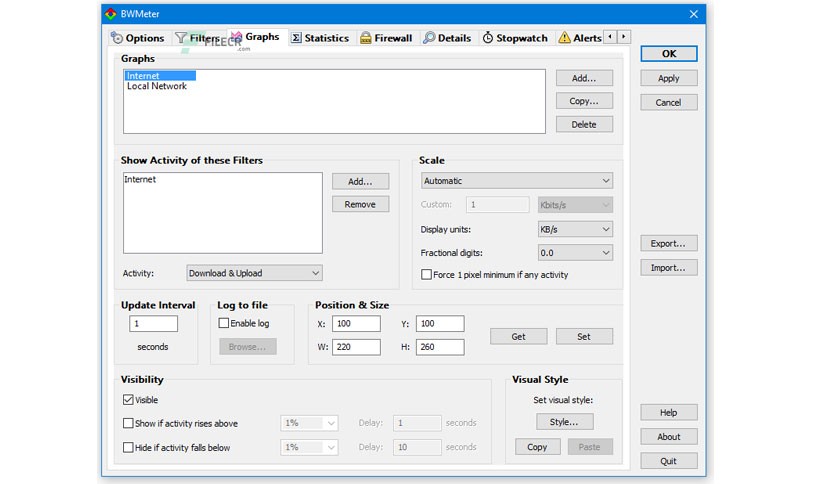This screenshot has height=484, width=836.
Task: Click Add... next to Graphs list
Action: tap(584, 78)
